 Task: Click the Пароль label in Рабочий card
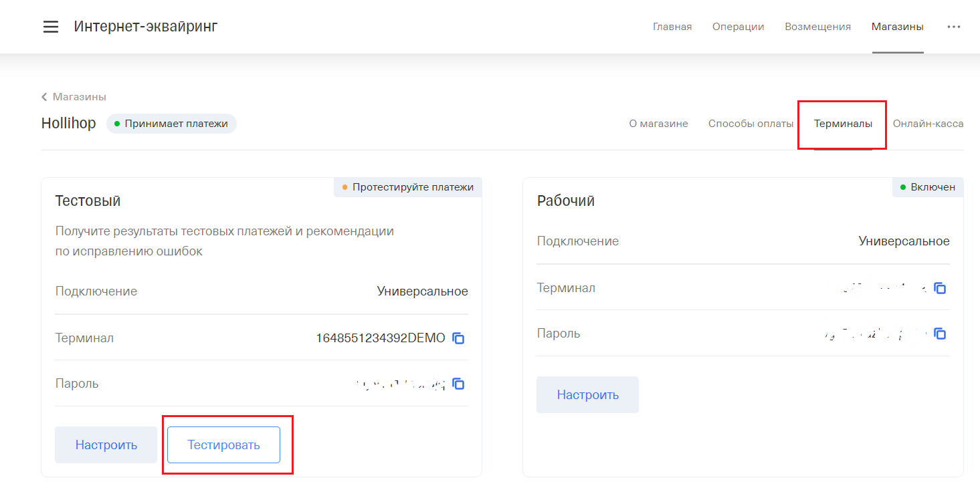click(x=559, y=334)
